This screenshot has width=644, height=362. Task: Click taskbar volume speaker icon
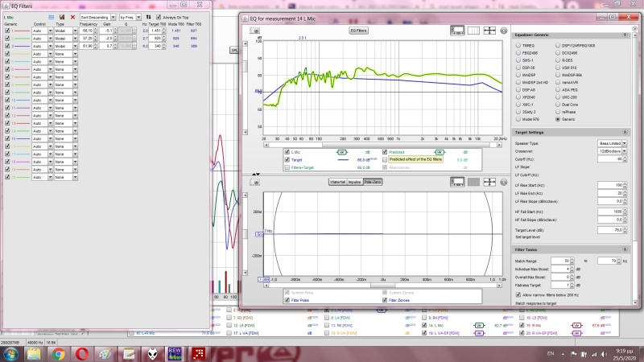603,354
